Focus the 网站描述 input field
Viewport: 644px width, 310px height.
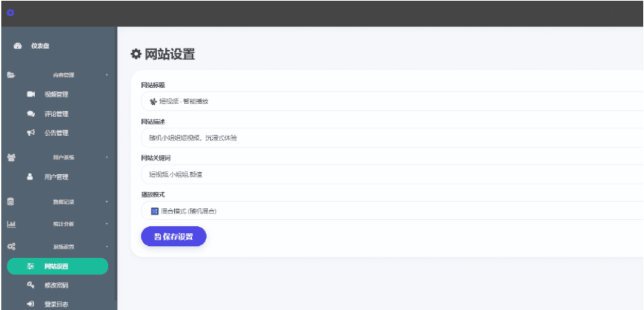click(392, 138)
